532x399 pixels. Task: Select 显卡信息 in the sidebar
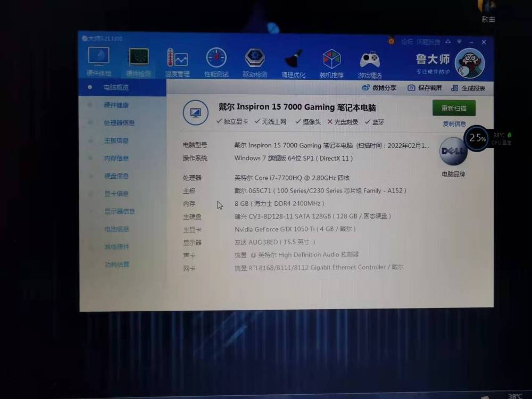pos(117,194)
